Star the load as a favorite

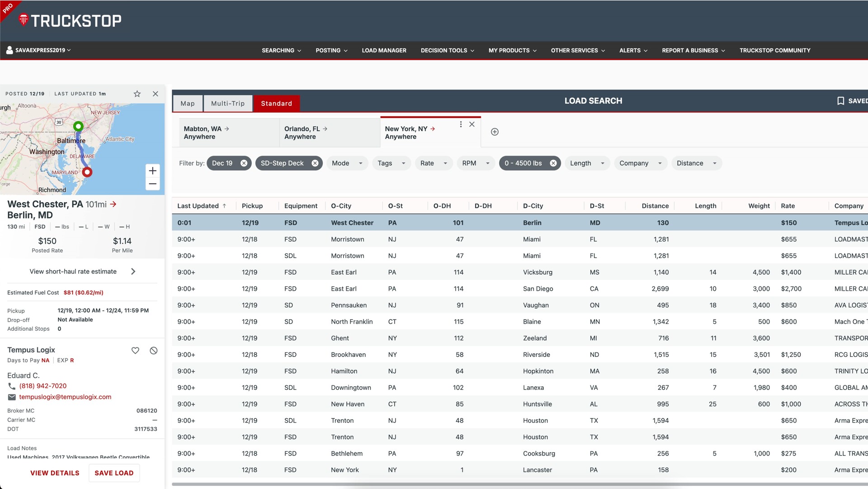(137, 94)
